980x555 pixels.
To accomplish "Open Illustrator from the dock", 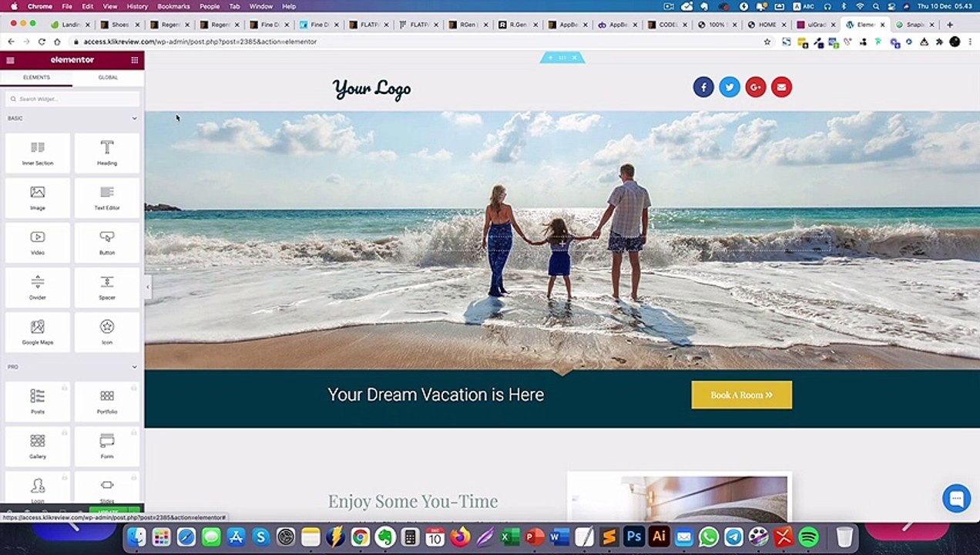I will click(659, 536).
